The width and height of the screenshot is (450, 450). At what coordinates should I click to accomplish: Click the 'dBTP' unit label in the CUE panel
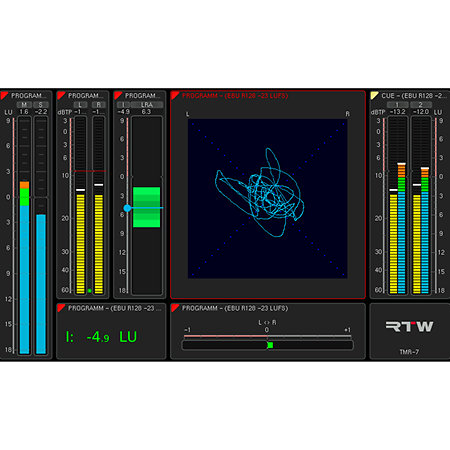(x=378, y=112)
